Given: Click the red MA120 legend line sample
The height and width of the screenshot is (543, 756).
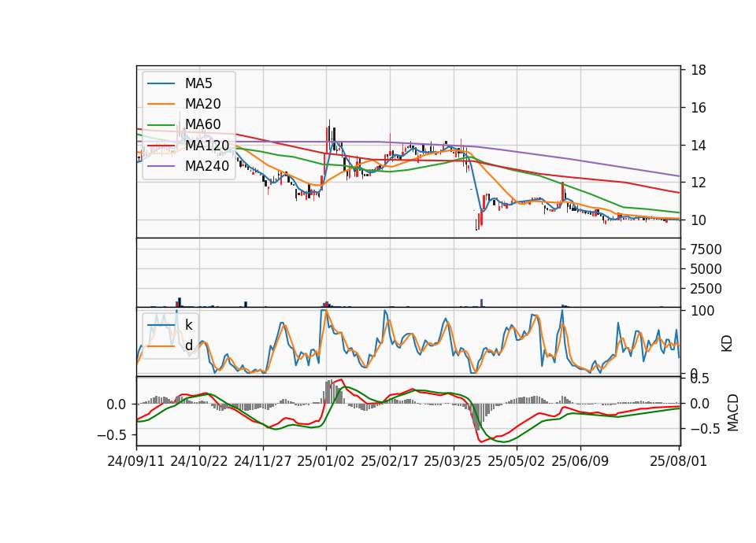Looking at the screenshot, I should (x=161, y=145).
